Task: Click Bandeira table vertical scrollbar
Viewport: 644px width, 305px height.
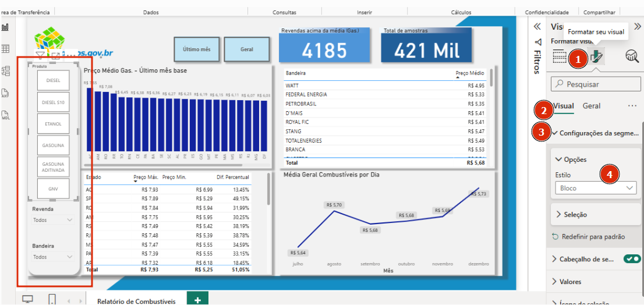Action: coord(491,77)
